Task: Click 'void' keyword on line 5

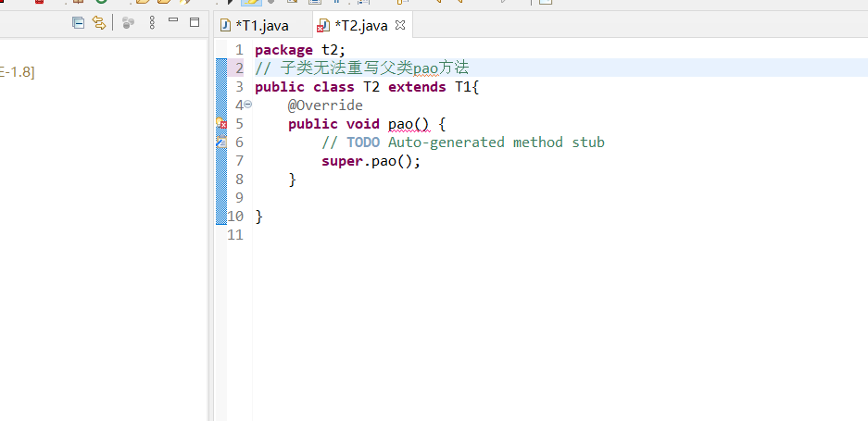Action: 362,124
